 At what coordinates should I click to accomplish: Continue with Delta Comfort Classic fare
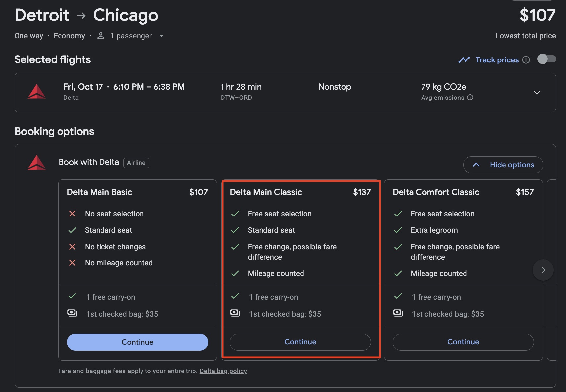[x=463, y=342]
